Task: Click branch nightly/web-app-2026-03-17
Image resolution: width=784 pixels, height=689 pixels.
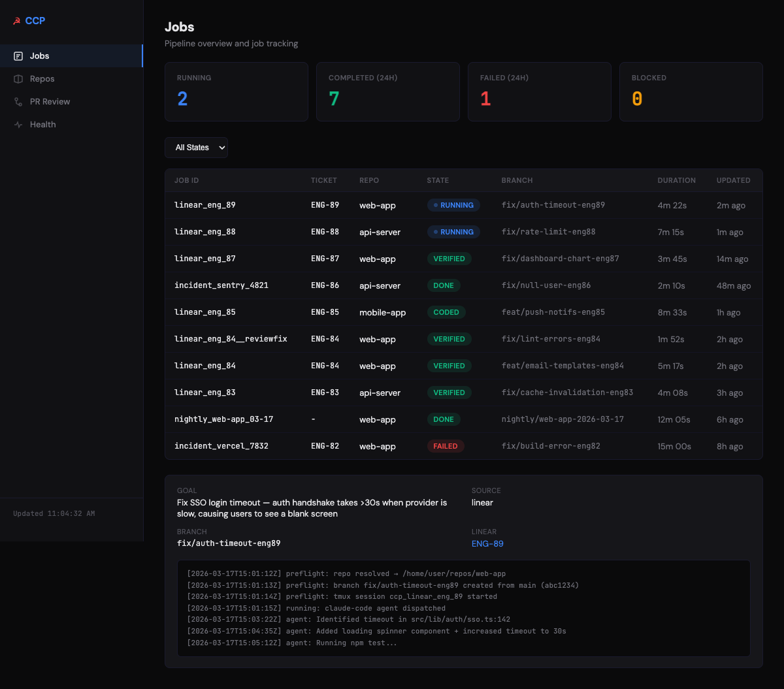Action: pos(563,419)
